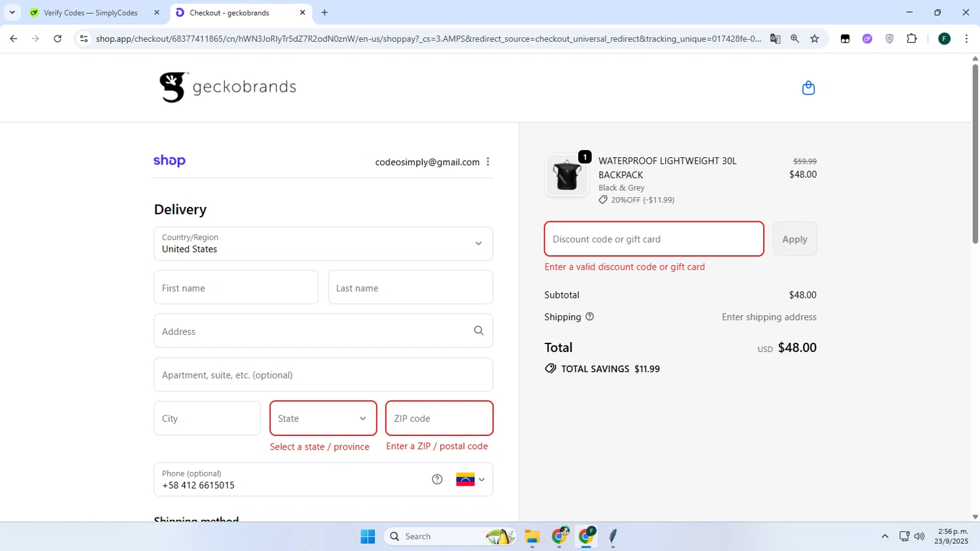
Task: Click the Address input field
Action: [323, 331]
